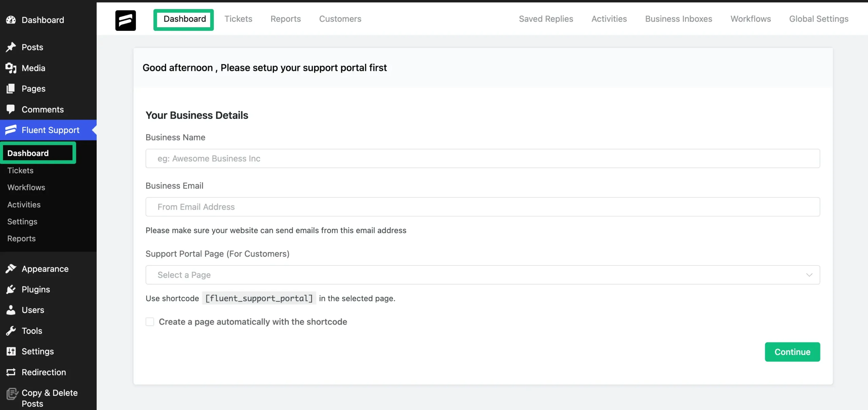Click the Posts pin icon

(11, 47)
